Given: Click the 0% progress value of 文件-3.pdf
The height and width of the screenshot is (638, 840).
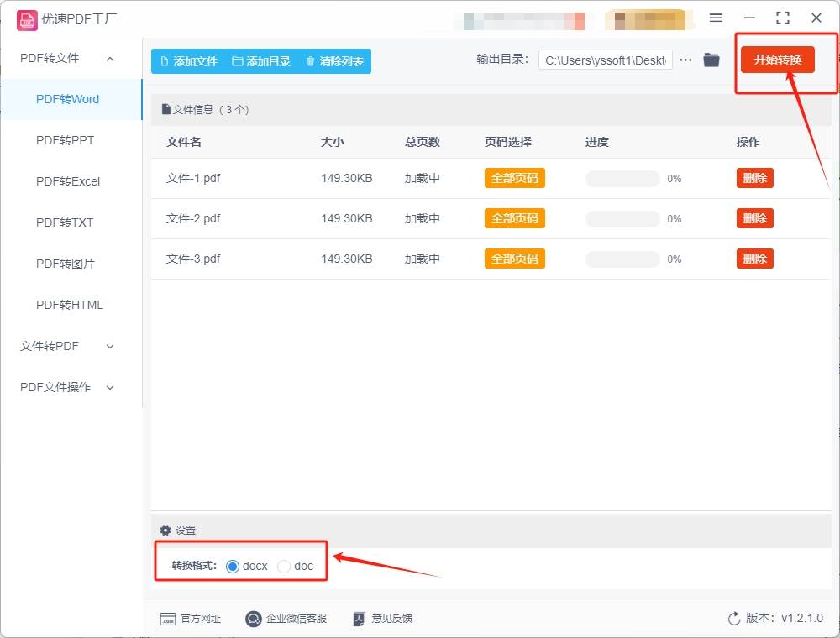Looking at the screenshot, I should click(675, 259).
